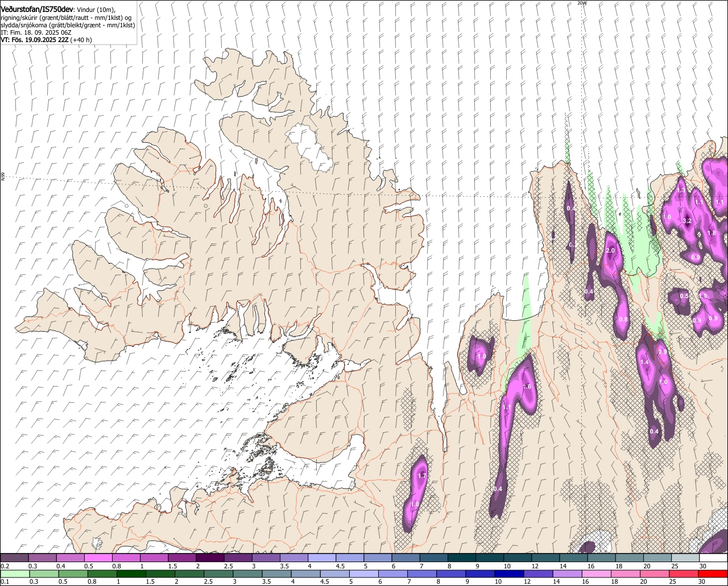Click the 2.0 precipitation value on the map
This screenshot has width=728, height=586.
(611, 250)
